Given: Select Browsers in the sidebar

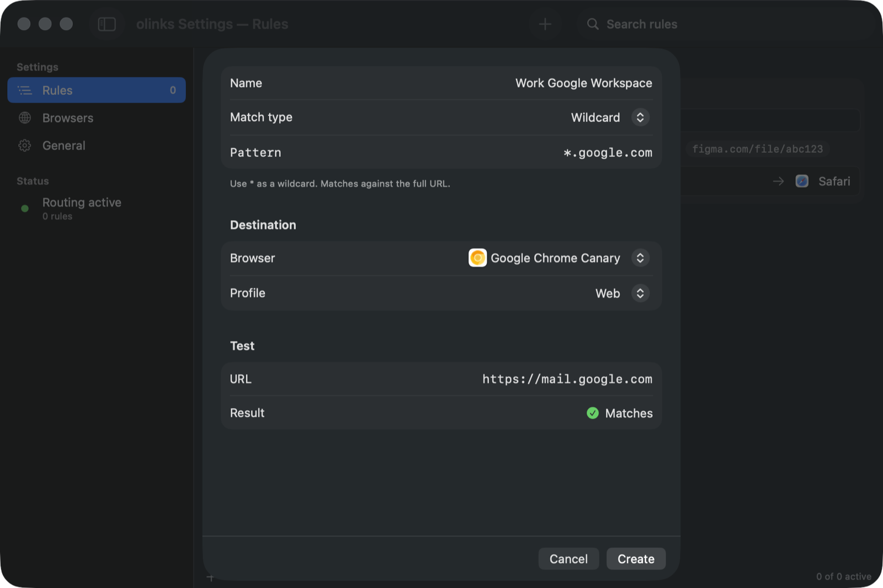Looking at the screenshot, I should [97, 117].
